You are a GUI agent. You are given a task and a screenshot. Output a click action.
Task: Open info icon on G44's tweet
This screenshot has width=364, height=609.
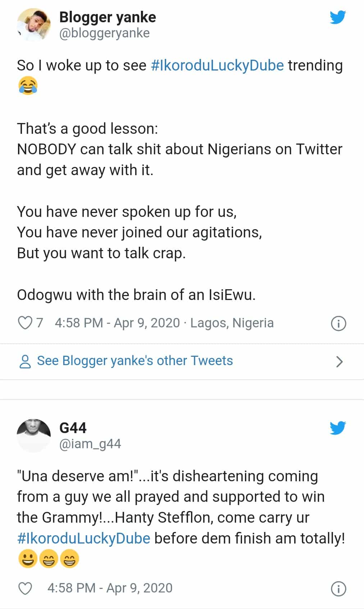[x=338, y=589]
